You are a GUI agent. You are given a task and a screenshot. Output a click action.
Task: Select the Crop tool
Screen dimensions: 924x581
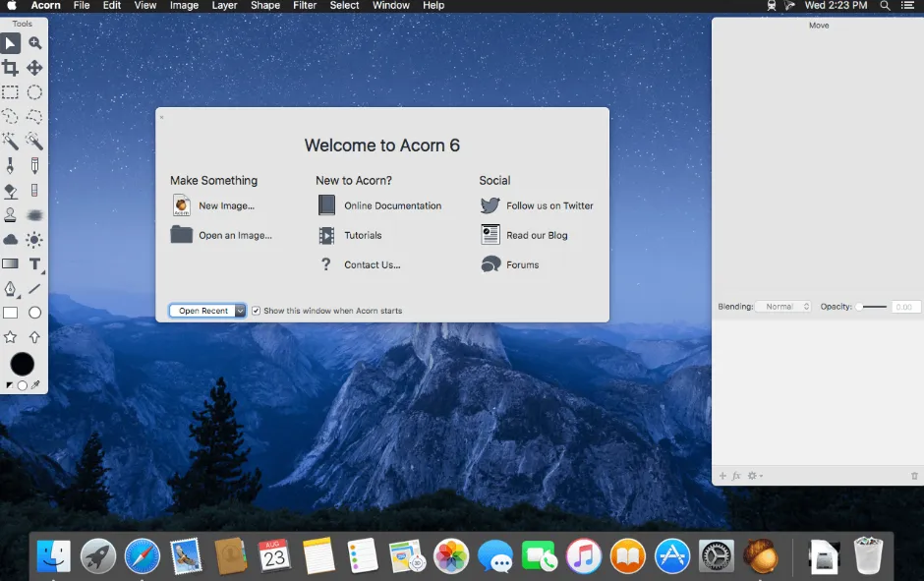[10, 68]
